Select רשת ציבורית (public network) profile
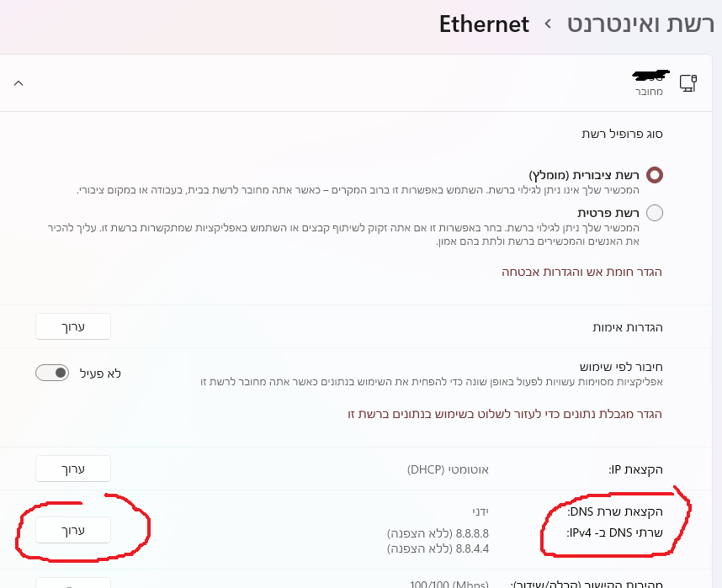The height and width of the screenshot is (588, 722). click(x=655, y=175)
